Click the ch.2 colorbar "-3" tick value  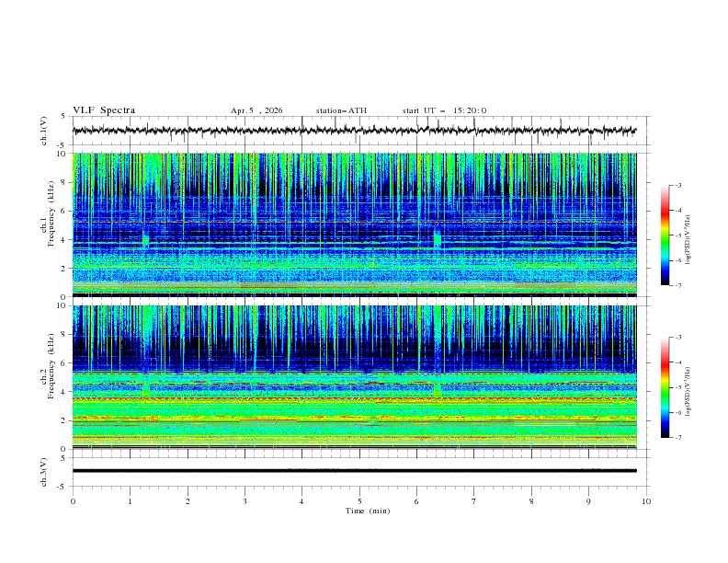[x=678, y=338]
